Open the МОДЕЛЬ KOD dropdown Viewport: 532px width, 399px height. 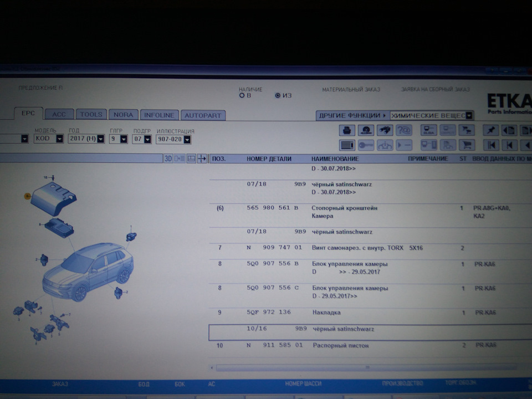(60, 139)
